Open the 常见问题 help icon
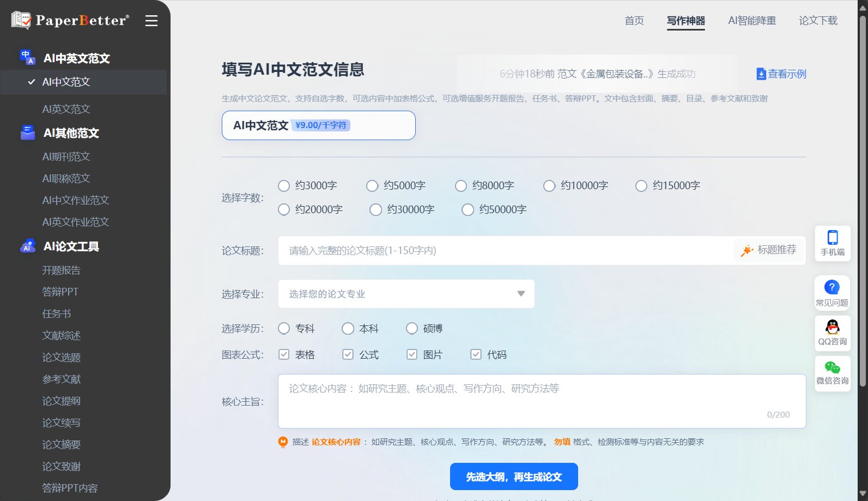 pyautogui.click(x=832, y=287)
